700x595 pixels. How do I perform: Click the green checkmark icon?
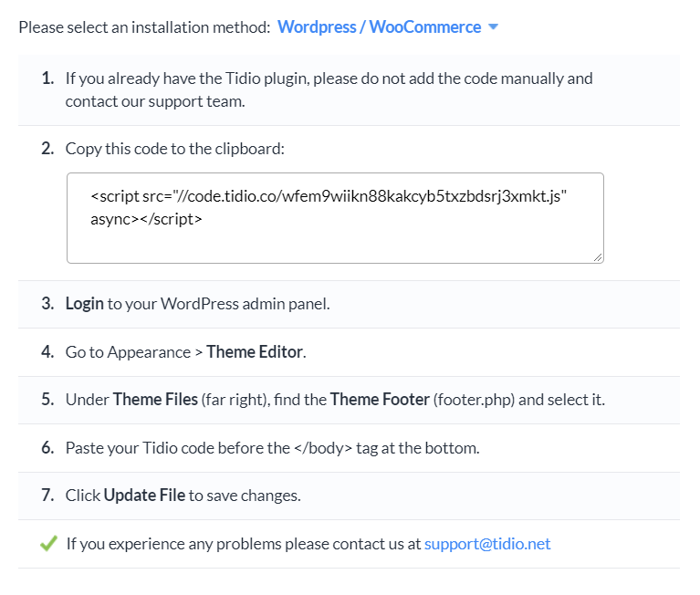click(48, 543)
